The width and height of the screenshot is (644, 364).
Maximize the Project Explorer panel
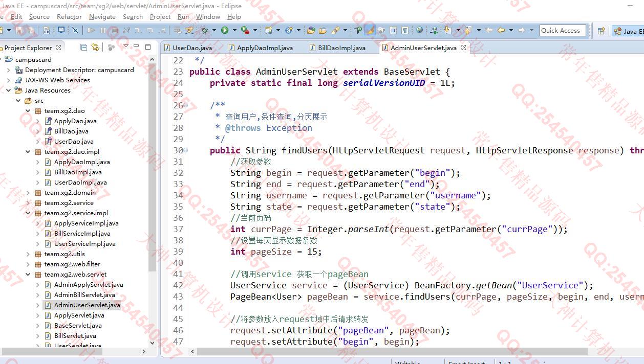(148, 47)
